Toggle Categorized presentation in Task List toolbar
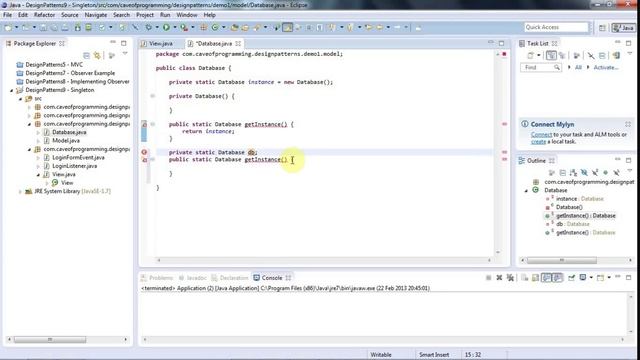This screenshot has width=640, height=360. click(x=551, y=56)
